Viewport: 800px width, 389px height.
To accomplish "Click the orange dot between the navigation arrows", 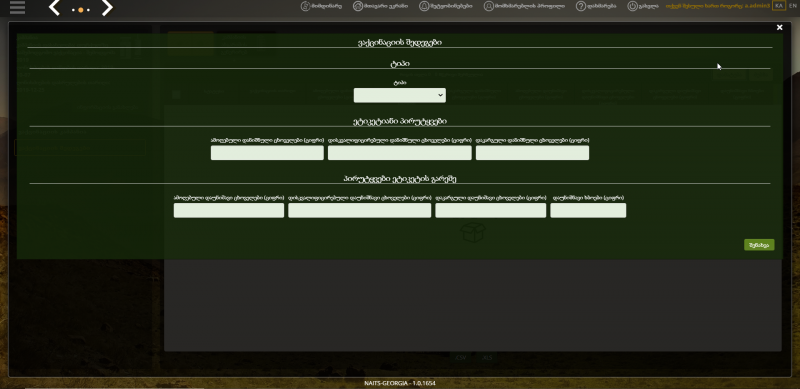I will [x=81, y=10].
